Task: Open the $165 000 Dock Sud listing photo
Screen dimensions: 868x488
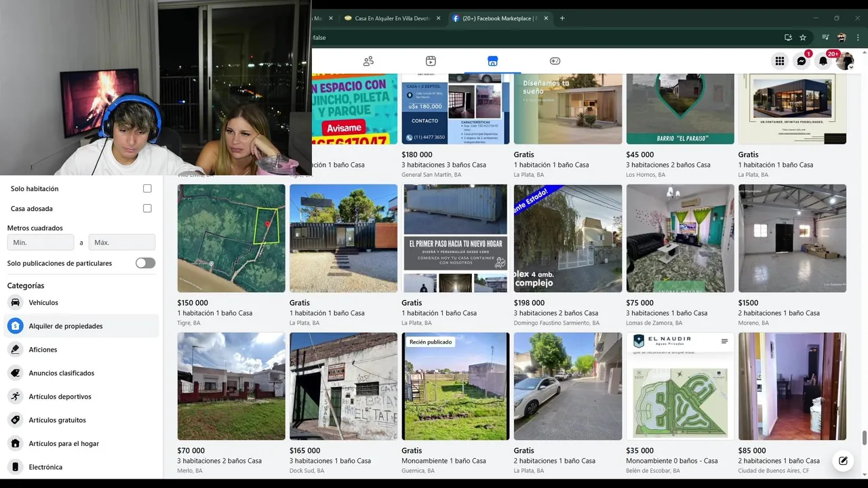Action: [343, 386]
